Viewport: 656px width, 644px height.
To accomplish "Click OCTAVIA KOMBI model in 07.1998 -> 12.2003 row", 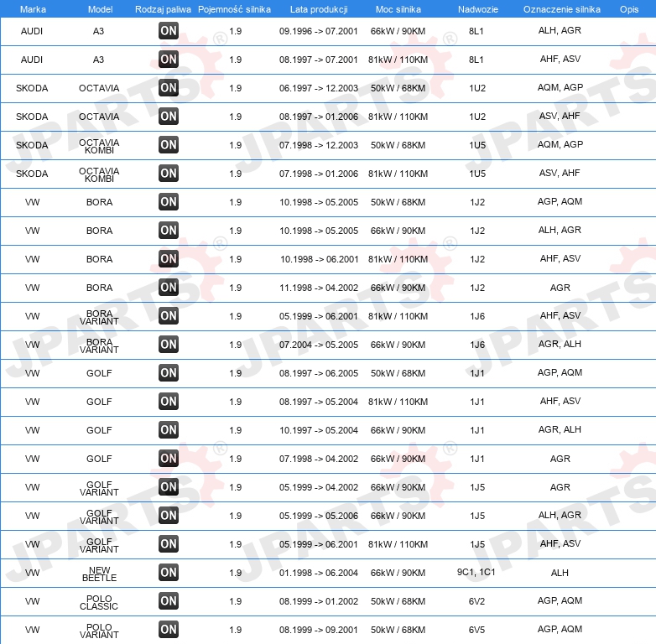I will click(x=99, y=147).
